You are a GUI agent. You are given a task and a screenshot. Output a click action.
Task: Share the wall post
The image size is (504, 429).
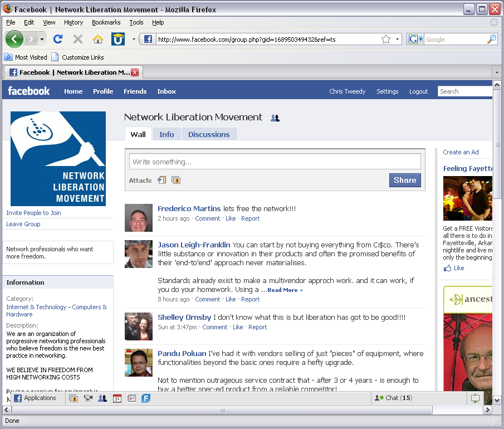coord(405,180)
